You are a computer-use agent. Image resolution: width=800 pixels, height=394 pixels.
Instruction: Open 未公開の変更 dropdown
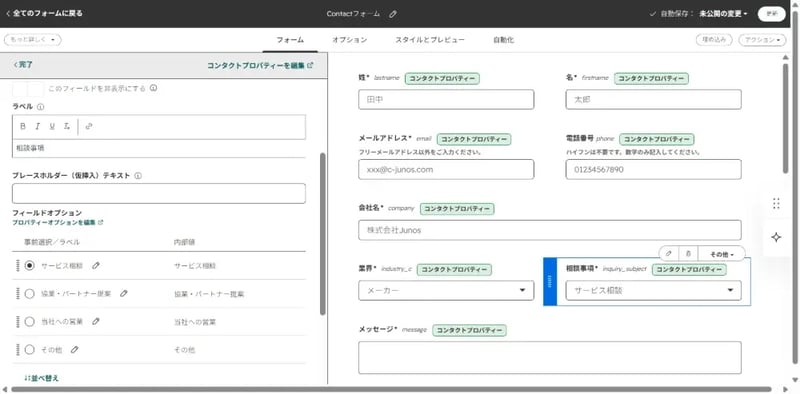(x=723, y=14)
